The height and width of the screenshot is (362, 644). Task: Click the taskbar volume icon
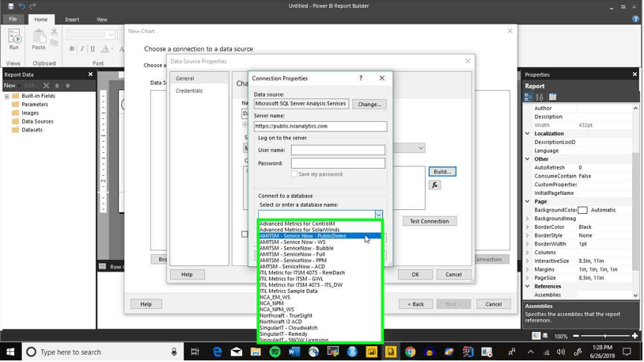pyautogui.click(x=561, y=352)
